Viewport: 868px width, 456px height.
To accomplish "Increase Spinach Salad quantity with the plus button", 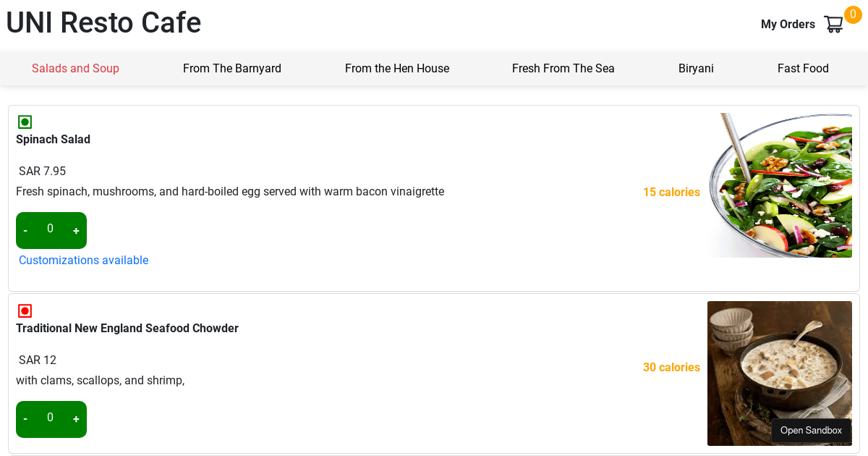I will click(76, 229).
